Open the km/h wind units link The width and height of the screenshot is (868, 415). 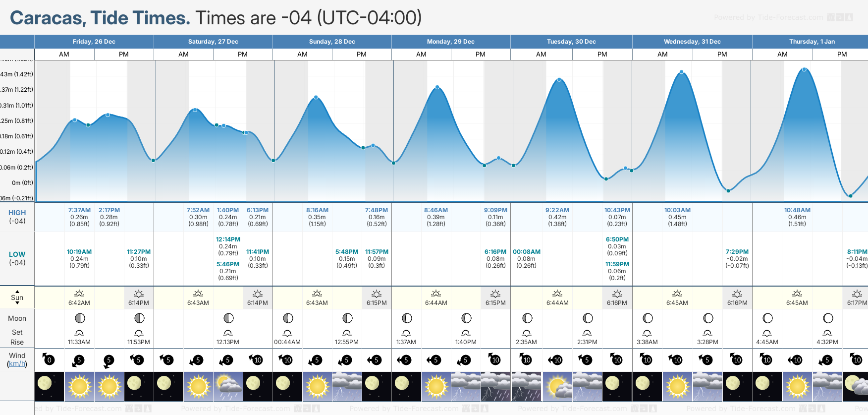17,364
